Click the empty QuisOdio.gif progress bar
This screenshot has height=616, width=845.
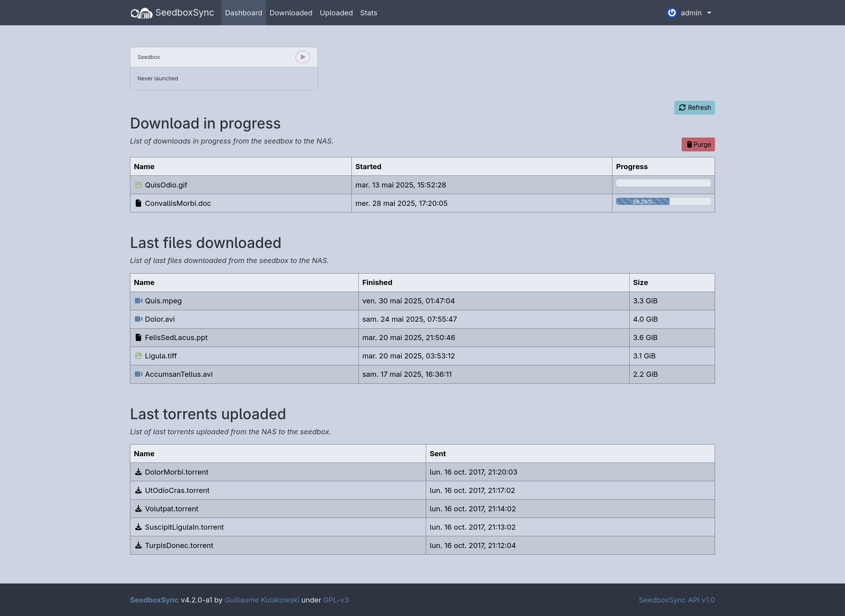point(663,183)
